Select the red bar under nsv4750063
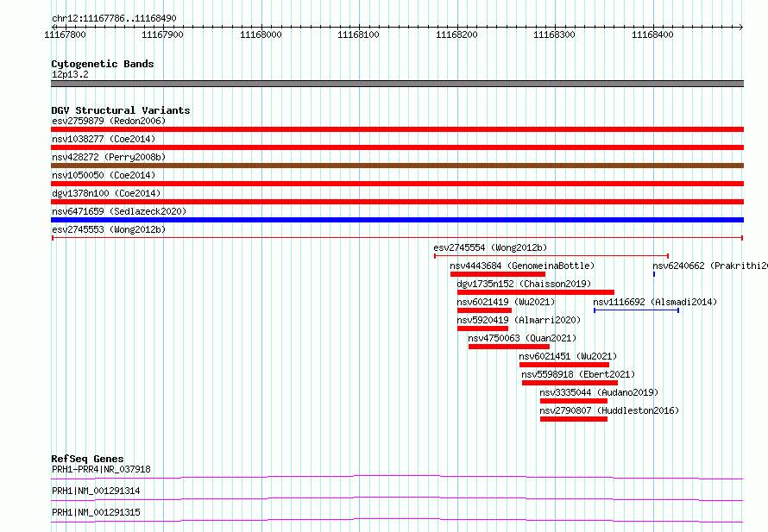 (x=509, y=347)
